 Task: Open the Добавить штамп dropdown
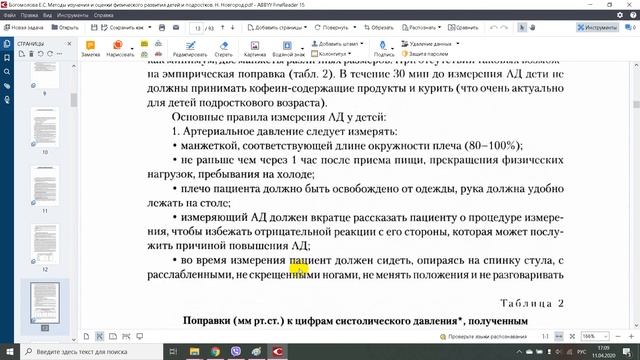[337, 44]
